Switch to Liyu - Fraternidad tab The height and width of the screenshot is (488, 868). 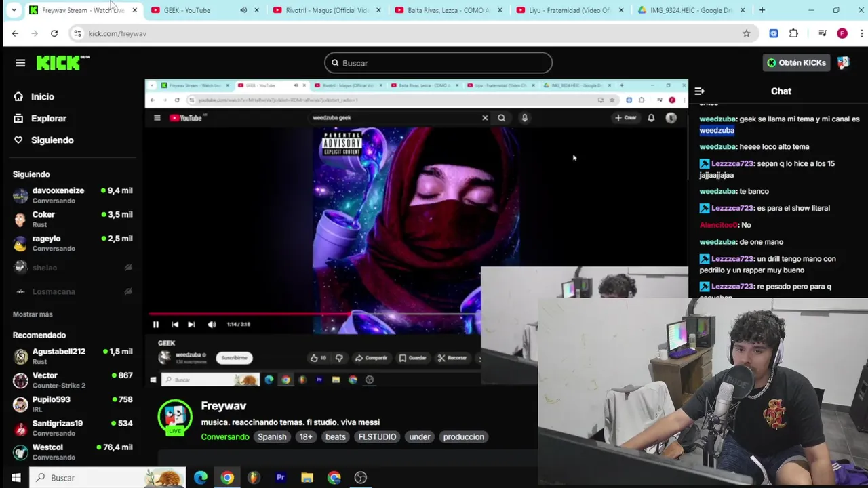coord(571,10)
